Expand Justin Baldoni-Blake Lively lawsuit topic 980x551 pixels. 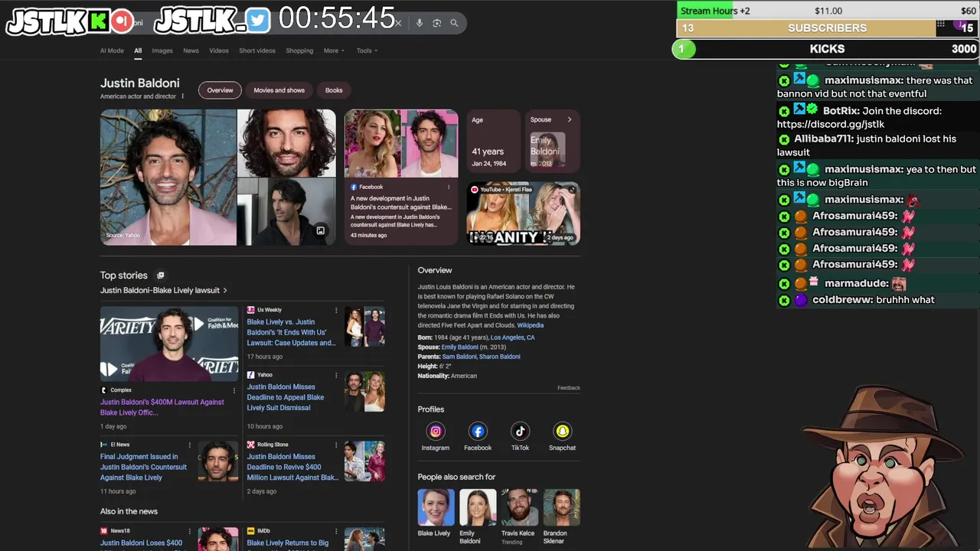[x=164, y=291]
